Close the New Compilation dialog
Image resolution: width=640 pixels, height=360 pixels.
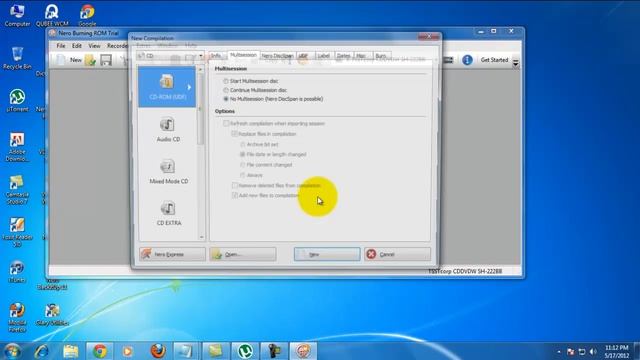(429, 37)
